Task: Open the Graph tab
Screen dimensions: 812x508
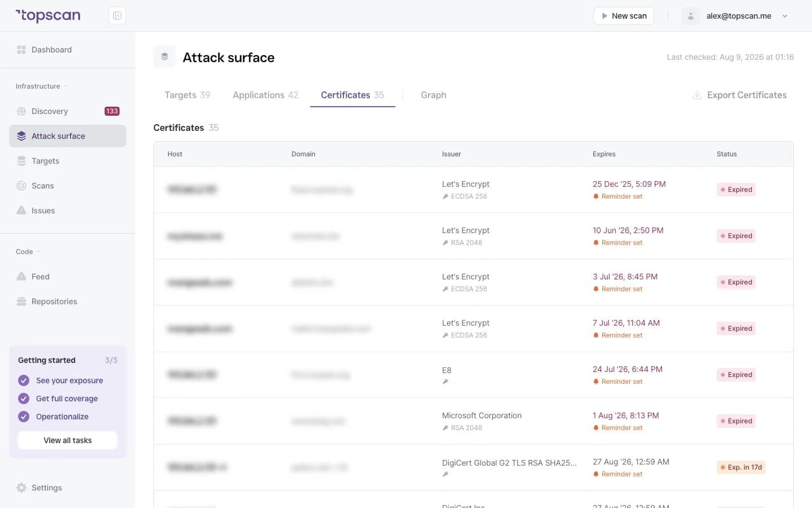Action: (434, 95)
